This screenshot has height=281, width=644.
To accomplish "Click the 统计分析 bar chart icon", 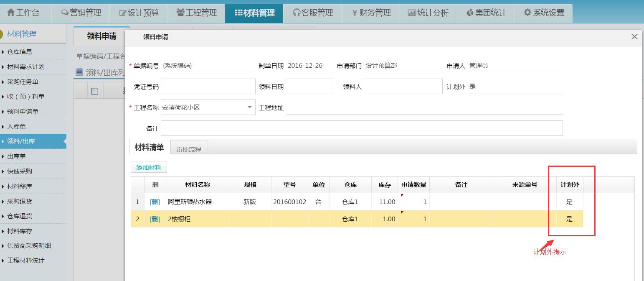I will (x=412, y=13).
